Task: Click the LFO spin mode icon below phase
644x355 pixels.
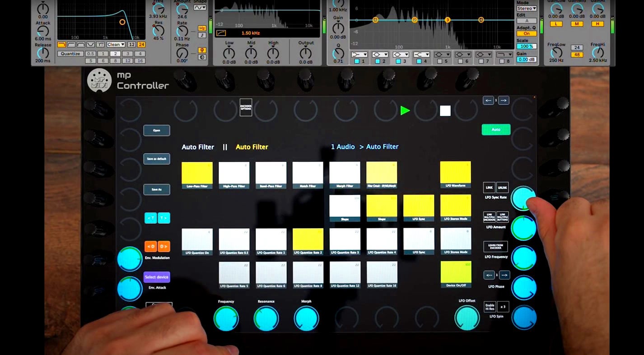Action: click(202, 57)
